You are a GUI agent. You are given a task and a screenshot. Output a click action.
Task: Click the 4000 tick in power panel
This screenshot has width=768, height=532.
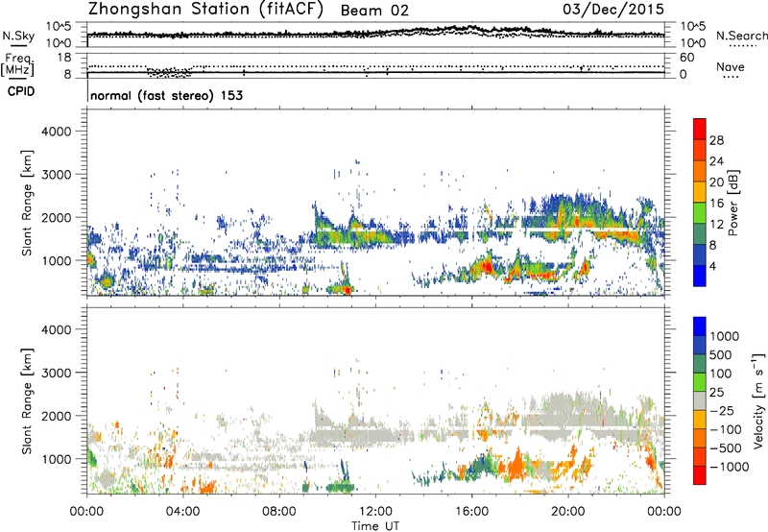(x=56, y=132)
